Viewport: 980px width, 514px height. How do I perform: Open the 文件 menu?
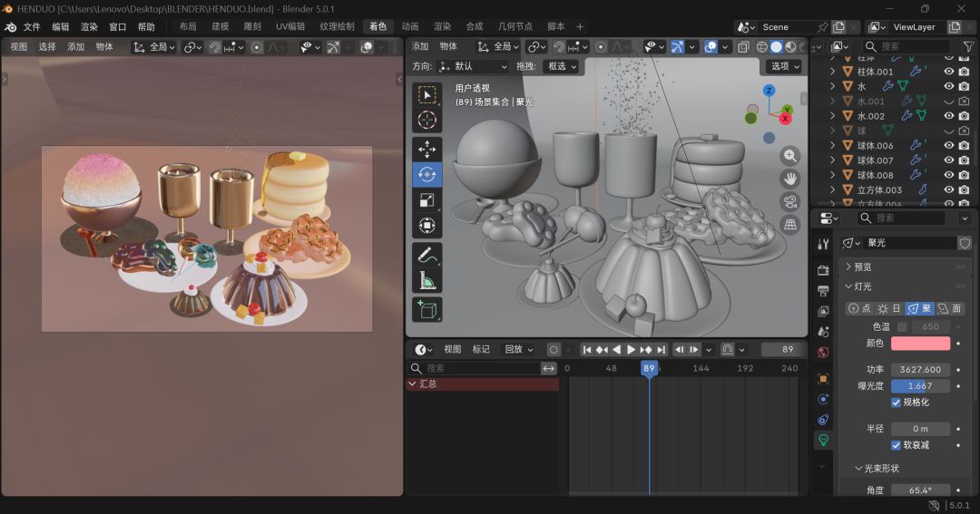32,27
